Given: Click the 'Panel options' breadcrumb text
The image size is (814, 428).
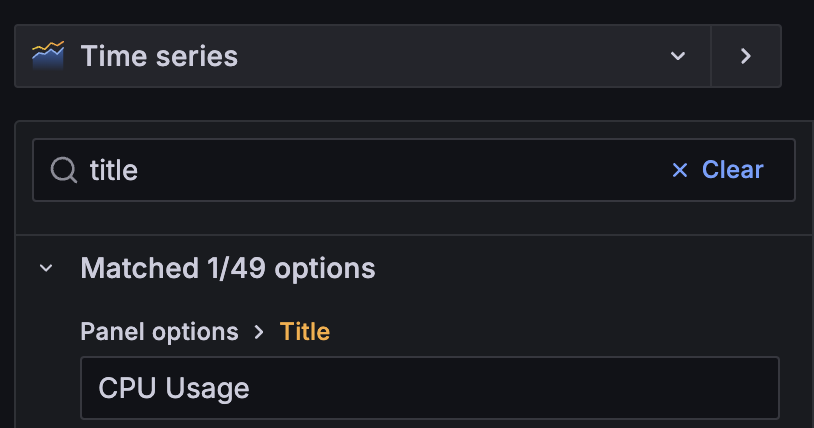Looking at the screenshot, I should [159, 331].
